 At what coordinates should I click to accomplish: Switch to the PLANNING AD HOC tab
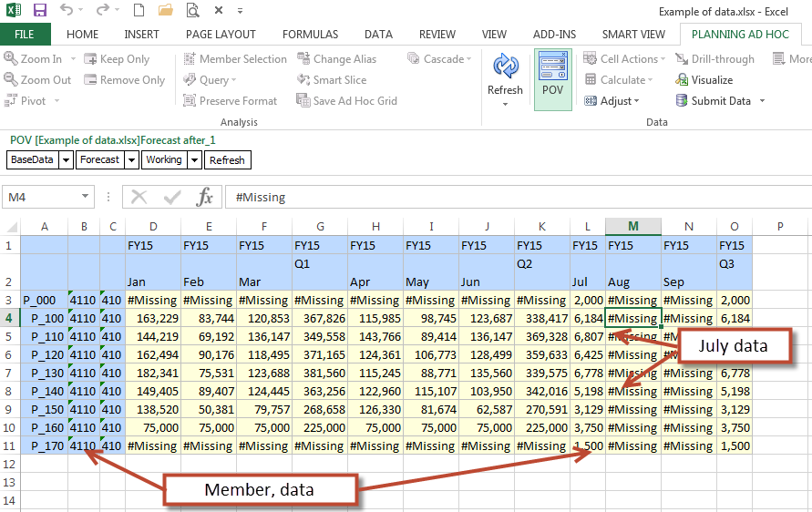point(740,35)
